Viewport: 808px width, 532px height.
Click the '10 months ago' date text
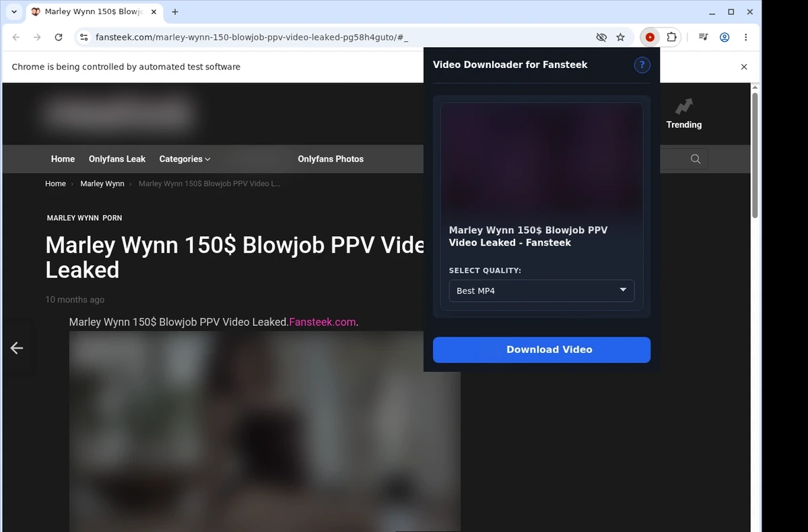75,300
